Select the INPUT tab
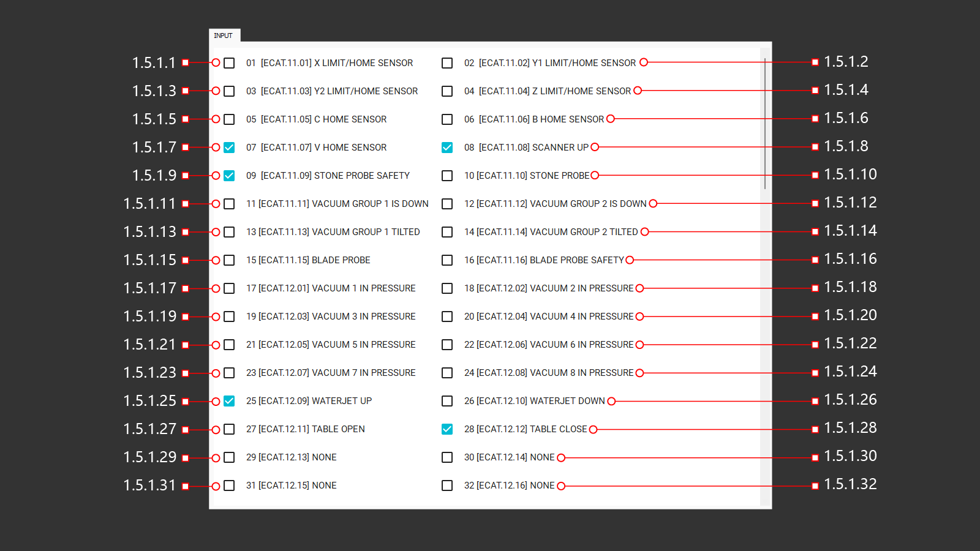 (x=224, y=36)
